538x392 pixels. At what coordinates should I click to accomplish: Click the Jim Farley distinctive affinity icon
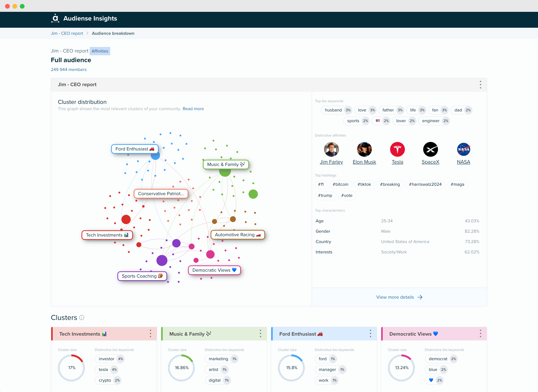[331, 150]
